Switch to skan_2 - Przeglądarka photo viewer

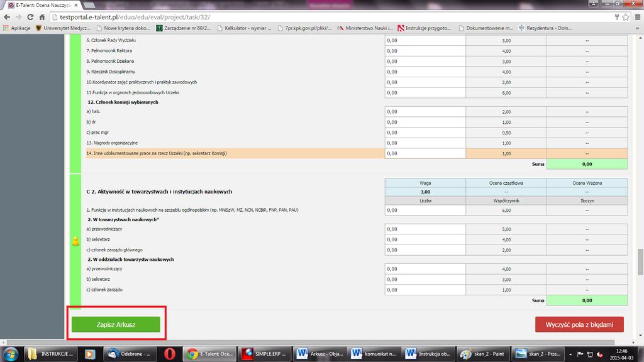click(x=537, y=354)
